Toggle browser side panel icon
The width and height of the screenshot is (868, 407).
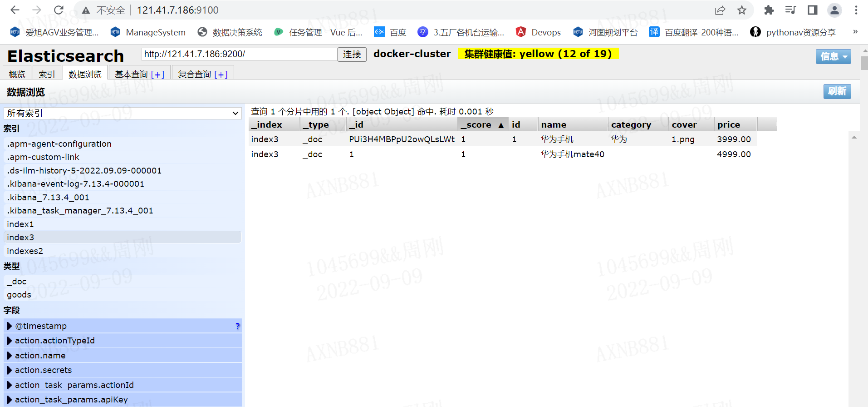pos(813,10)
